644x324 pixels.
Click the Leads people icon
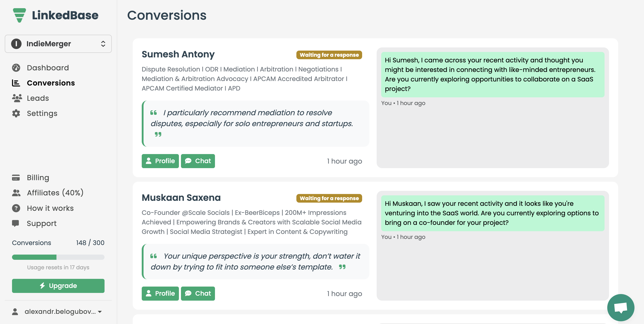click(17, 98)
